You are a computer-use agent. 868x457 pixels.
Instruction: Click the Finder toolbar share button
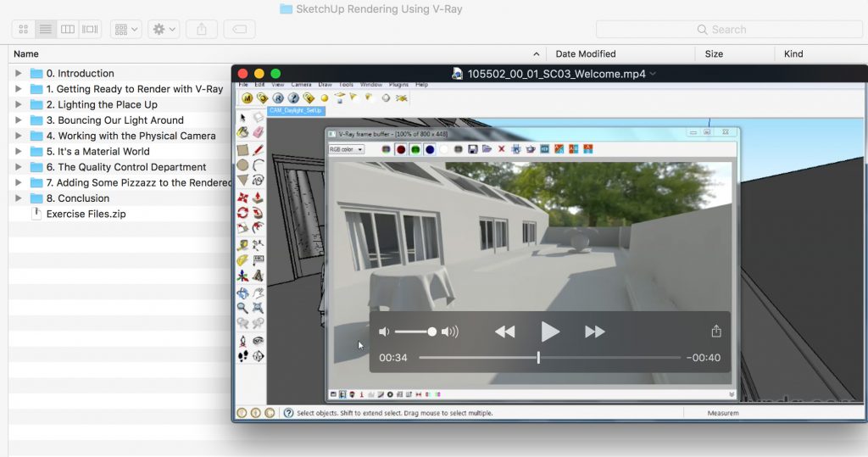pyautogui.click(x=202, y=30)
